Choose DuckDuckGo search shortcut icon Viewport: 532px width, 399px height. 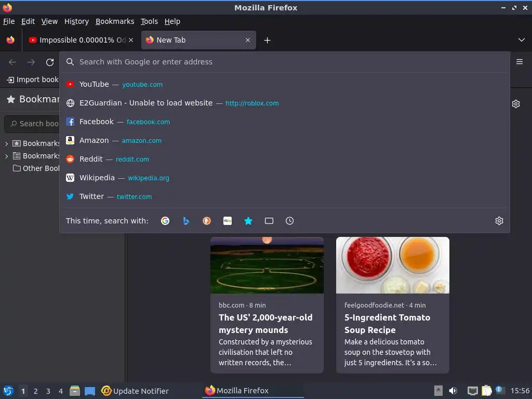coord(207,221)
